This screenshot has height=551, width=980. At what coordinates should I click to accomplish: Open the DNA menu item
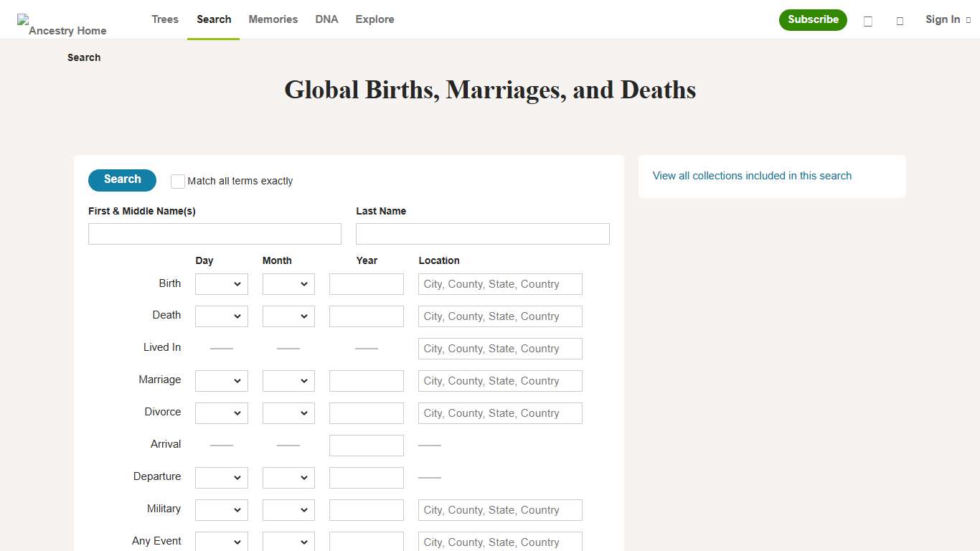click(x=326, y=19)
